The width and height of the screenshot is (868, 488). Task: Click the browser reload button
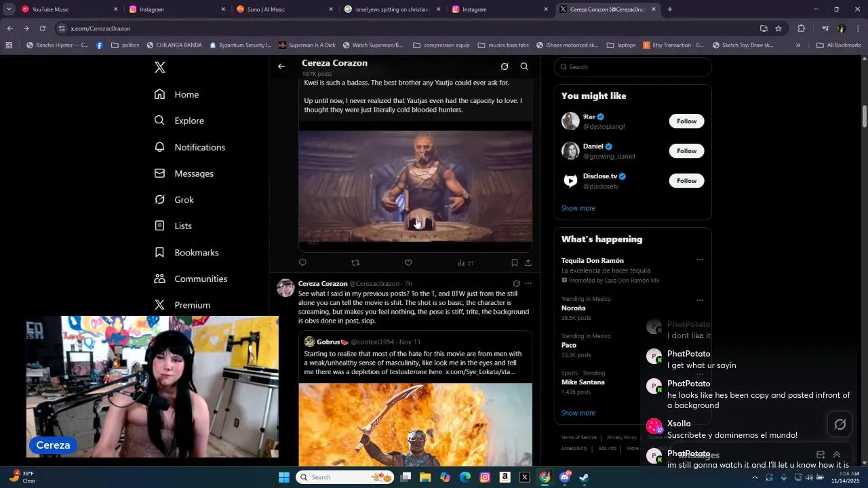[x=42, y=28]
